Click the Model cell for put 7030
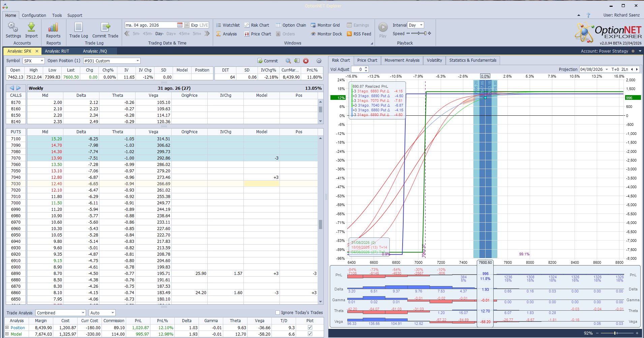This screenshot has width=644, height=338. click(261, 184)
